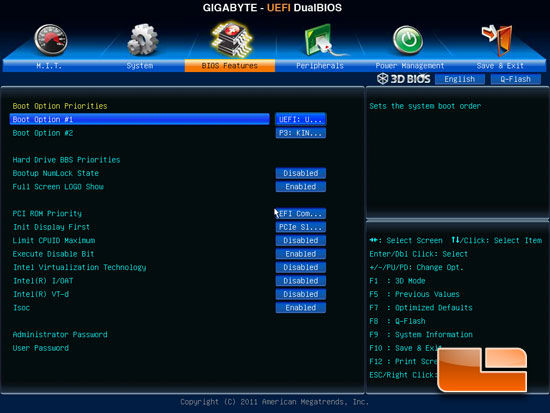Switch to the System tab
The width and height of the screenshot is (550, 413).
[140, 66]
